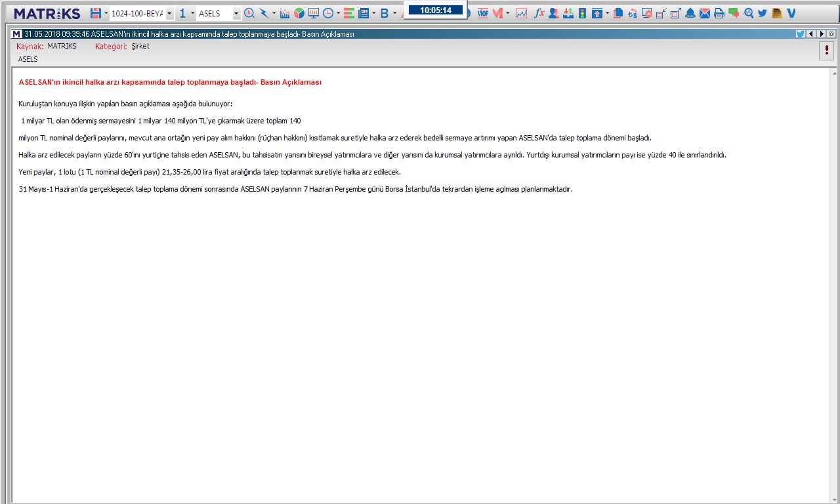Click the up-down arrows tray icon
This screenshot has height=504, width=840.
click(568, 13)
